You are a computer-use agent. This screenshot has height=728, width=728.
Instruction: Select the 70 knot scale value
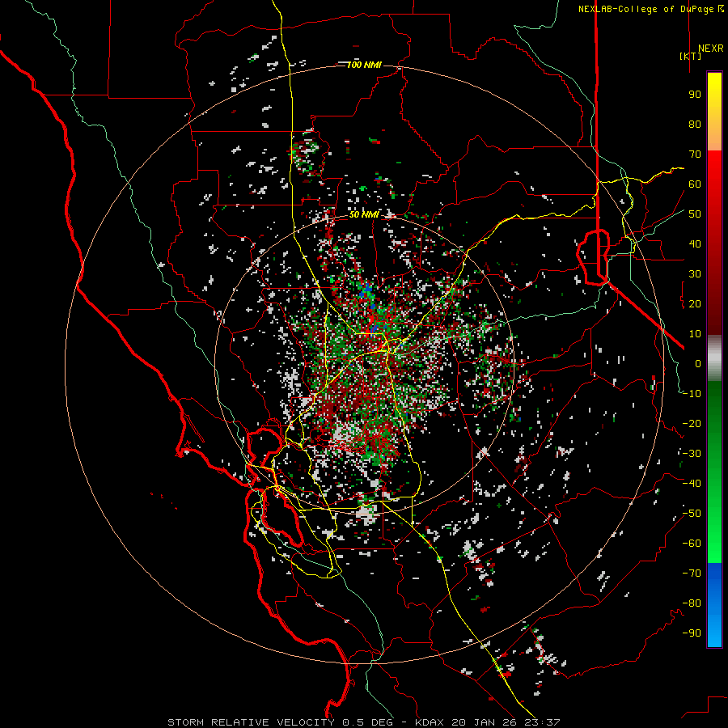tap(695, 154)
